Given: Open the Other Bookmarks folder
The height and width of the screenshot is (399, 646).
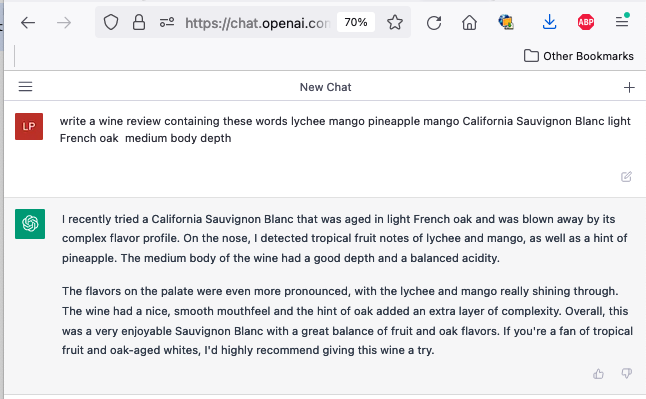Looking at the screenshot, I should [578, 56].
